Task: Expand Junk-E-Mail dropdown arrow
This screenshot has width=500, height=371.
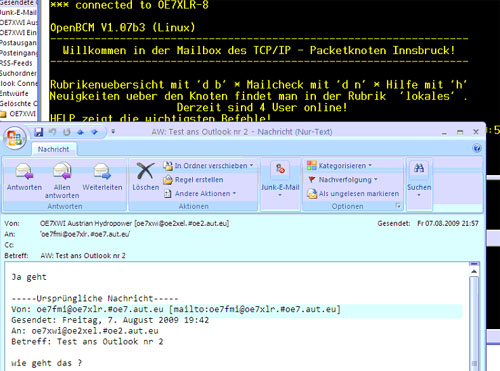Action: (280, 195)
